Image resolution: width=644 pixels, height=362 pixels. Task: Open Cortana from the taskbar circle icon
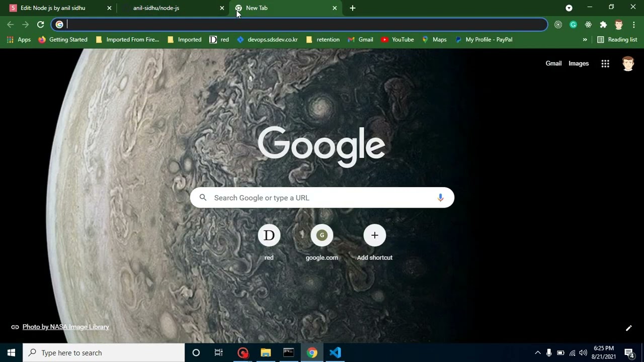point(196,353)
